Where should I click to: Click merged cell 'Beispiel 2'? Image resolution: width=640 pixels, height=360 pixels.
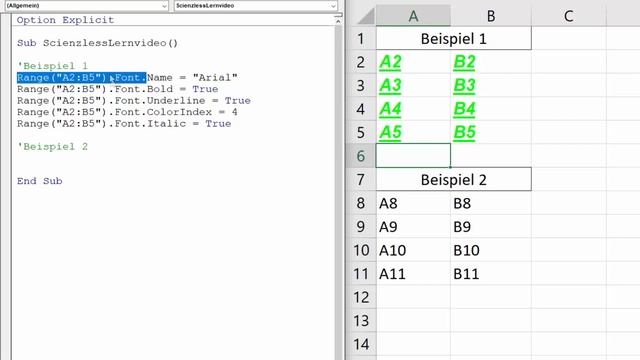[453, 180]
